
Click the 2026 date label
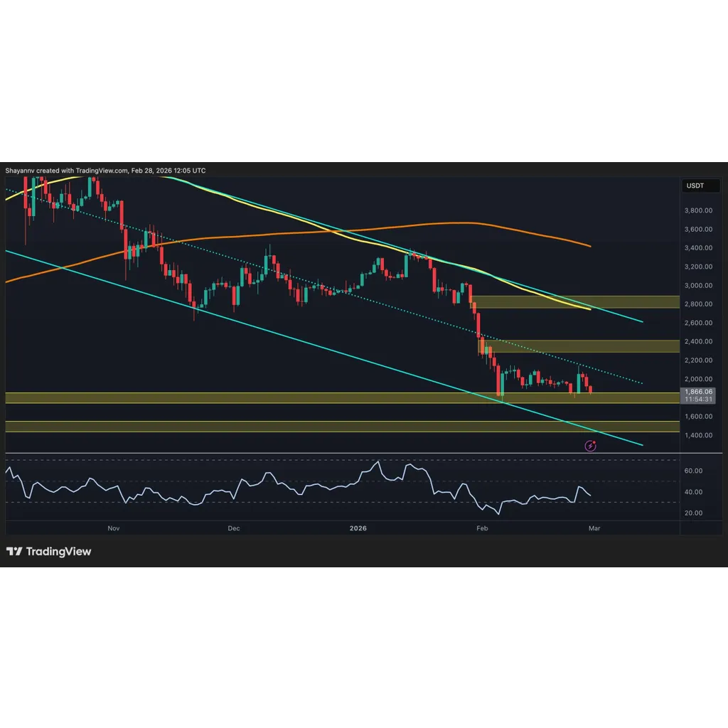358,528
